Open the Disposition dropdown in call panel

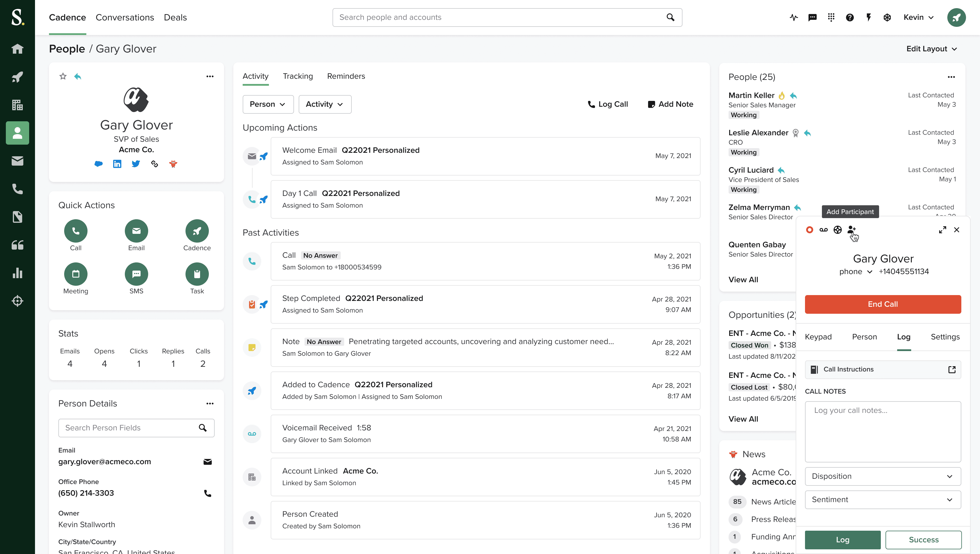pyautogui.click(x=882, y=476)
